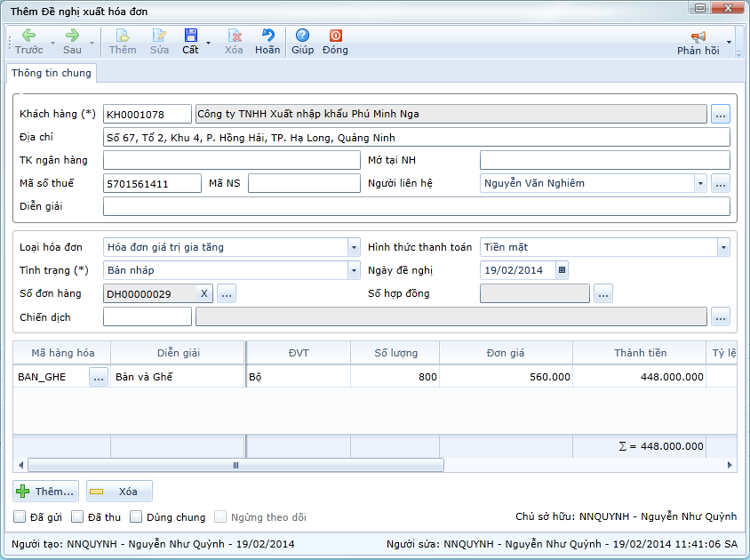Browse customers with Khách hàng ellipsis button
This screenshot has width=750, height=560.
tap(720, 114)
